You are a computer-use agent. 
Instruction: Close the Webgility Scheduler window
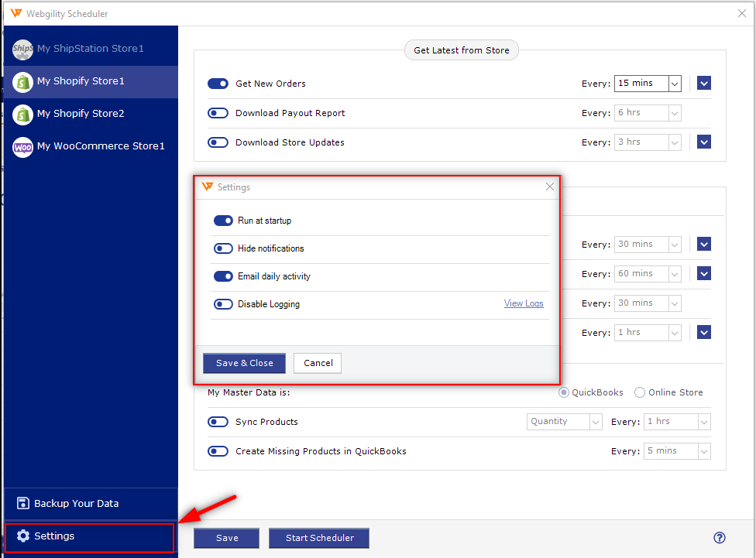coord(742,13)
